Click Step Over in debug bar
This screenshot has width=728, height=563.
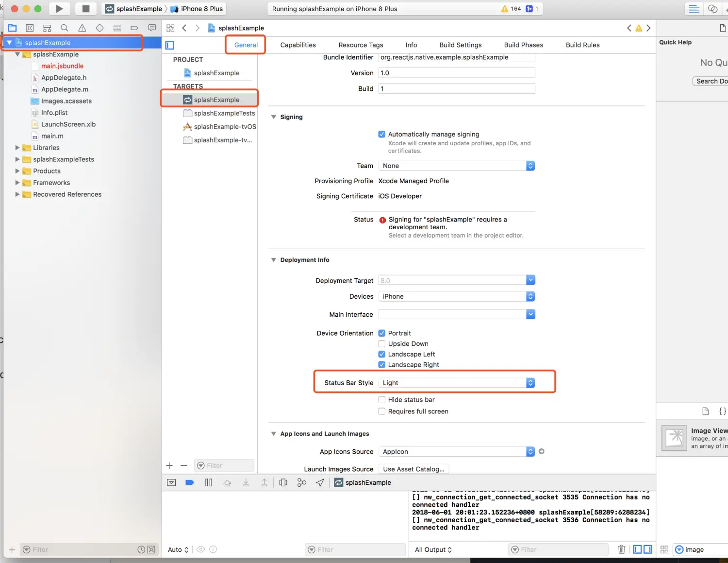tap(227, 482)
